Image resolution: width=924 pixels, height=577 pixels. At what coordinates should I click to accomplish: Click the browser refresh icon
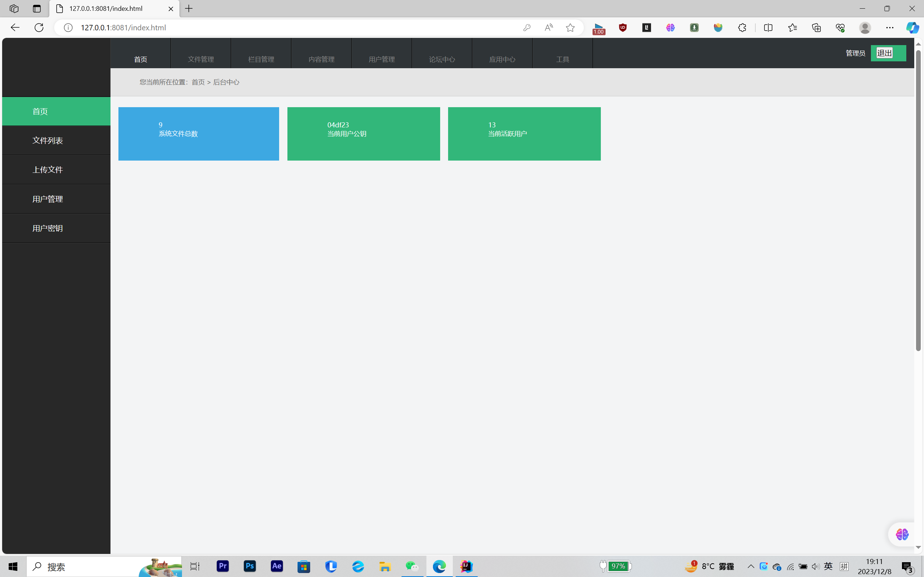coord(39,27)
